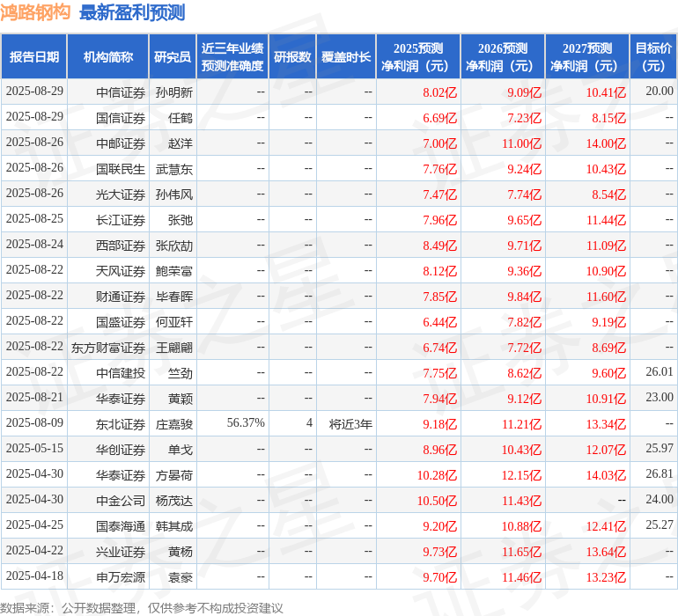Viewport: 678px width, 616px height.
Task: Click the 2026预测净利润 column header
Action: (x=503, y=57)
